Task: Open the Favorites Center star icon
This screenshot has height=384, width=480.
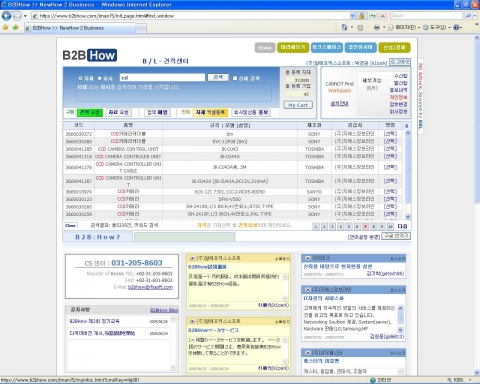Action: point(5,28)
